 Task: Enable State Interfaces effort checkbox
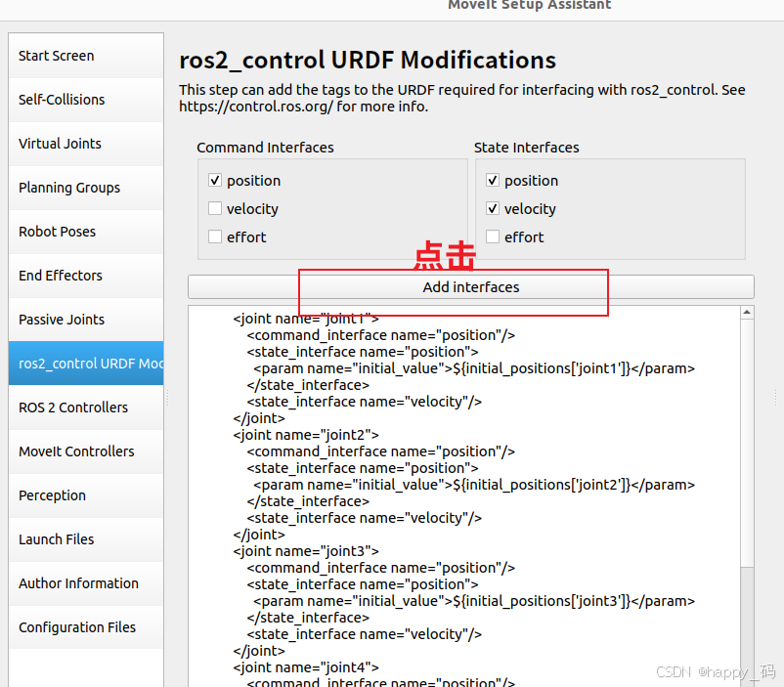pos(493,236)
